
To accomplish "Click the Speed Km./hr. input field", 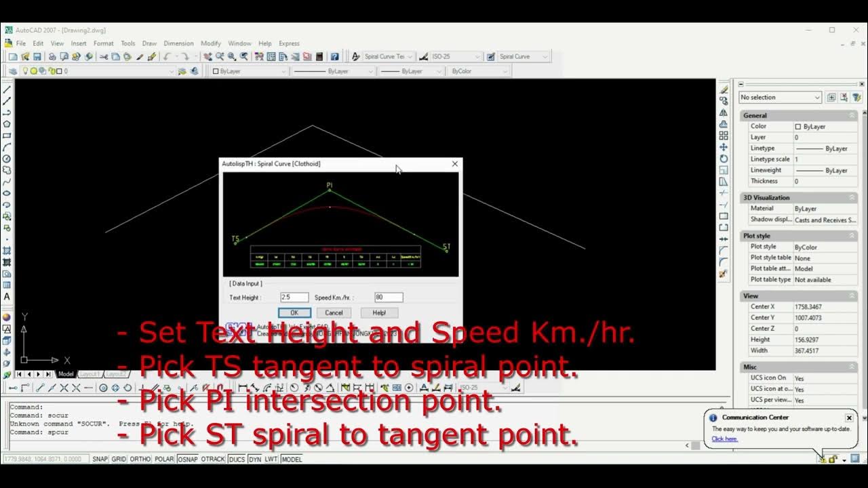I will point(389,298).
